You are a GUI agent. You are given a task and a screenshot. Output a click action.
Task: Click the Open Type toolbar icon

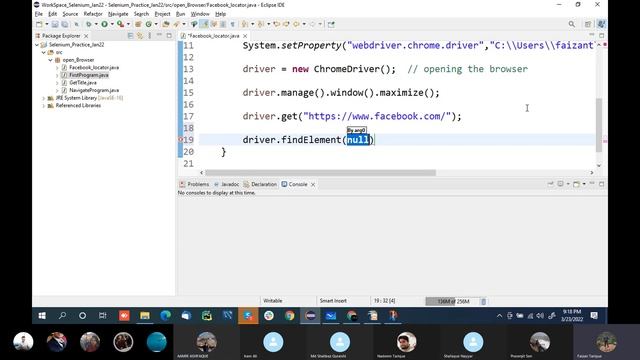click(x=166, y=24)
